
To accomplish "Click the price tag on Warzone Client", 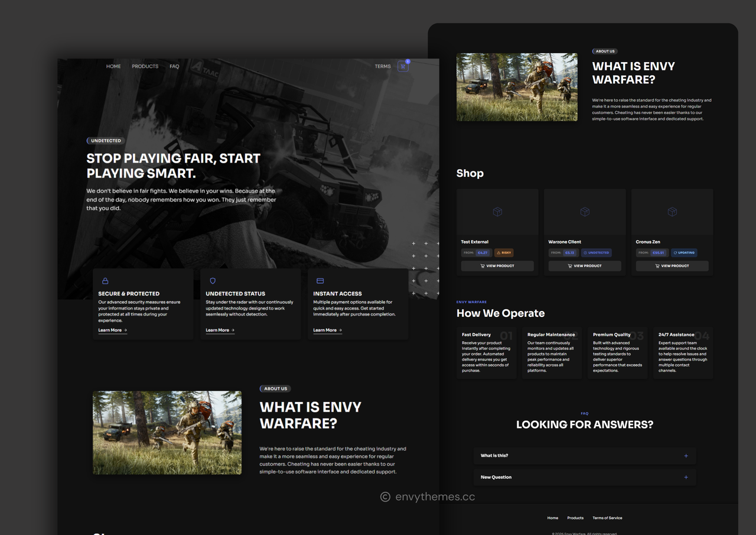I will tap(569, 252).
